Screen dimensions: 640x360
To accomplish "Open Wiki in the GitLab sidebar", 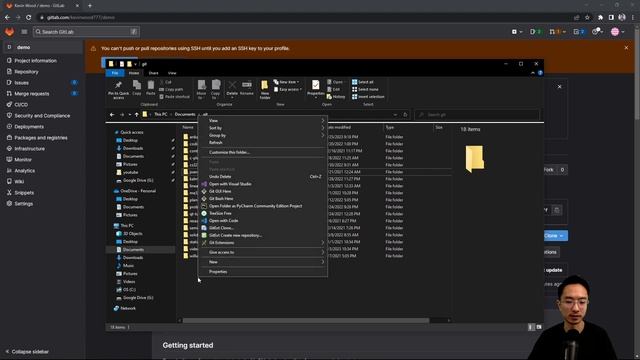I will [x=19, y=182].
